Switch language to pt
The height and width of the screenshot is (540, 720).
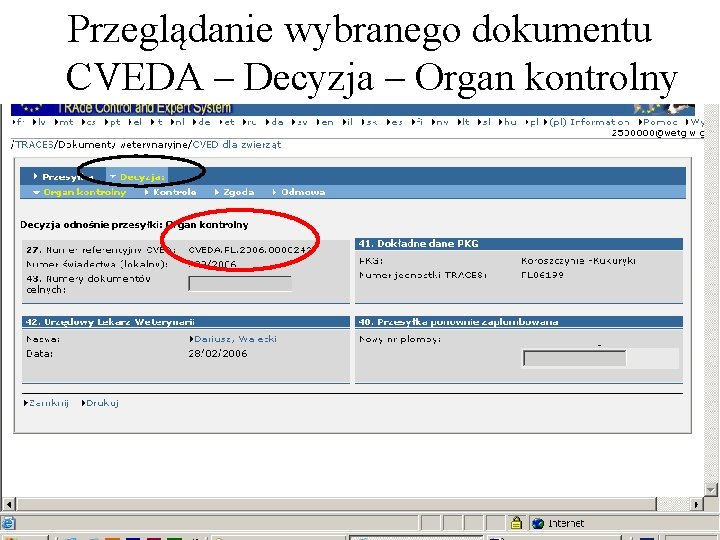coord(112,122)
